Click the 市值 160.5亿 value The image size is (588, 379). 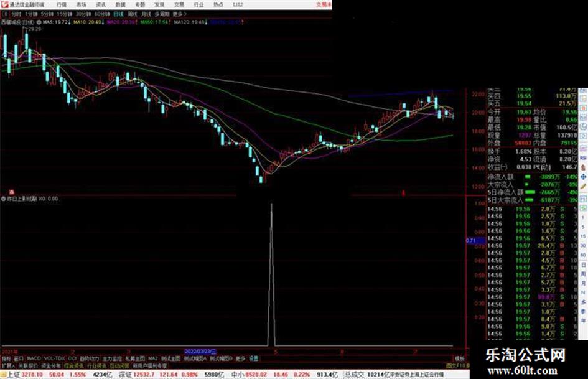(566, 128)
